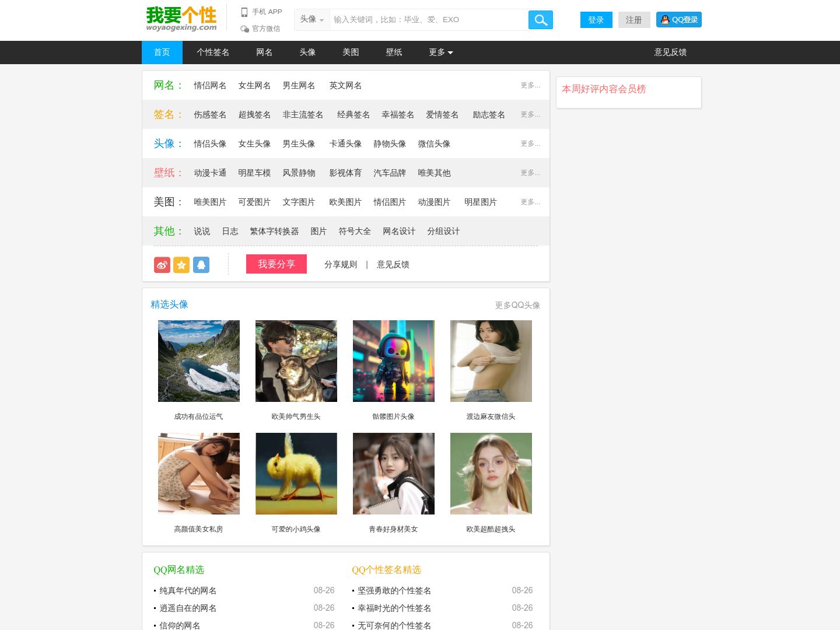Open the 可爱的小鸡头像 chick thumbnail
This screenshot has height=630, width=840.
(x=296, y=474)
